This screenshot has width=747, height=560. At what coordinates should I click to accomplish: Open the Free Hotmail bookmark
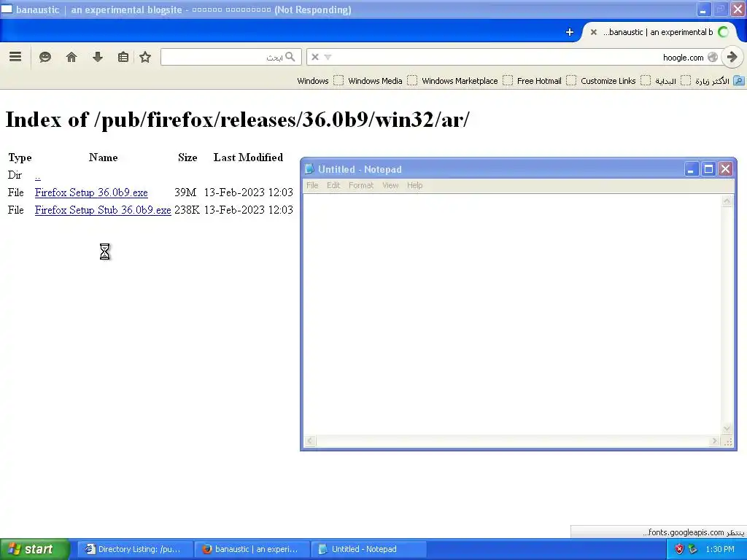(546, 81)
